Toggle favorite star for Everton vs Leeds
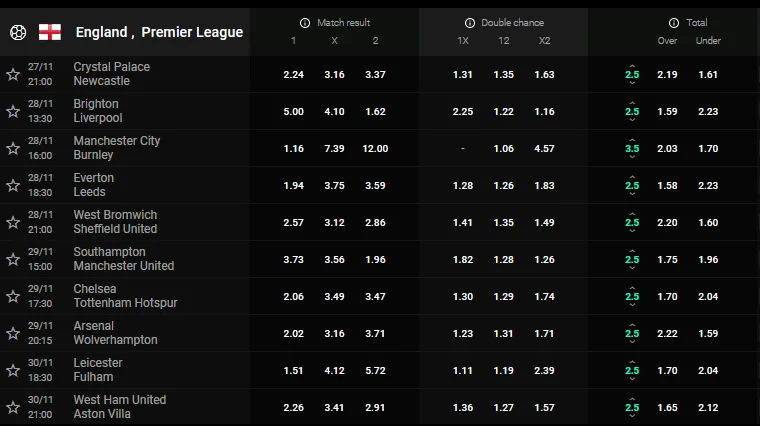760x426 pixels. 13,185
